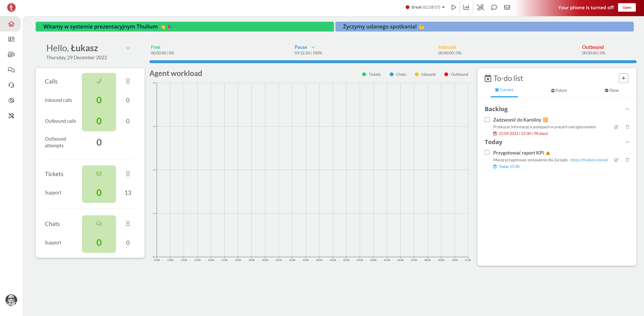This screenshot has height=316, width=644.
Task: Open the contacts card sidebar icon
Action: tap(11, 39)
